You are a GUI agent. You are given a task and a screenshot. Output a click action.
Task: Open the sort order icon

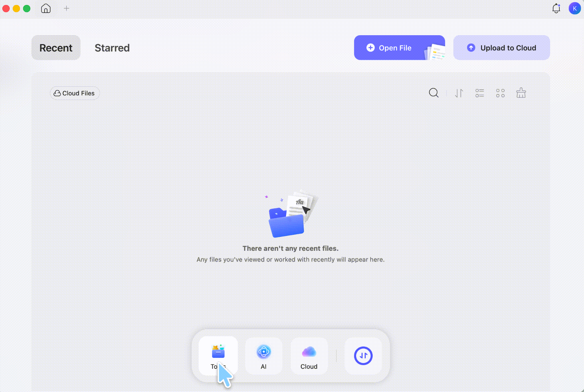[x=459, y=93]
